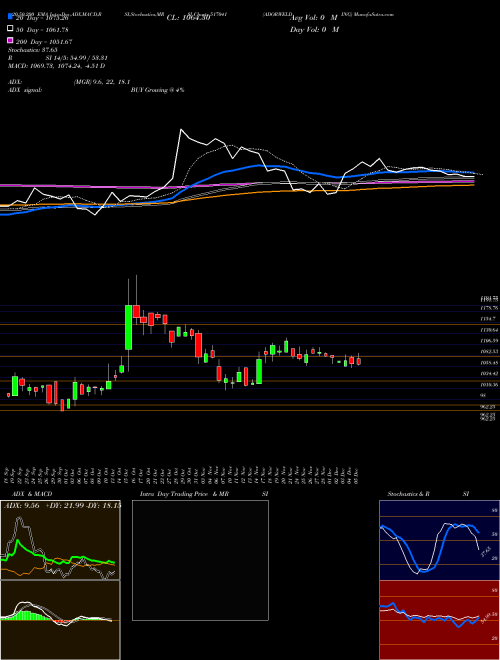Viewport: 500px width, 660px height.
Task: Select the '50 Day = 1061.78' legend text
Action: point(42,30)
